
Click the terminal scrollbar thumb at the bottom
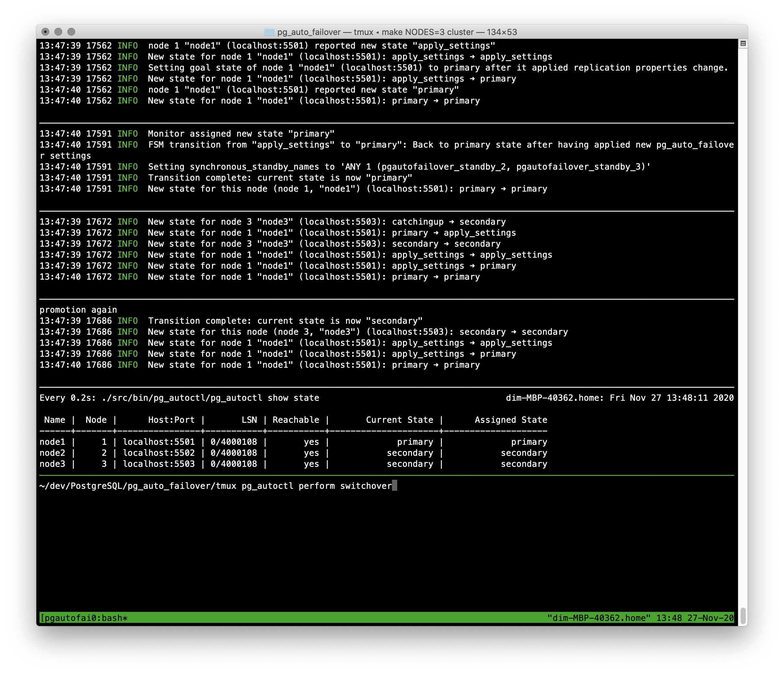pyautogui.click(x=743, y=616)
